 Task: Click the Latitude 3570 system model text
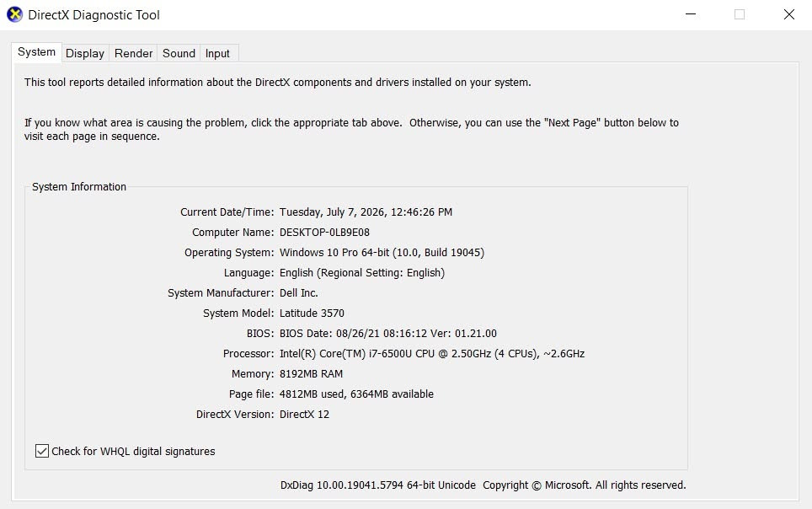(312, 313)
